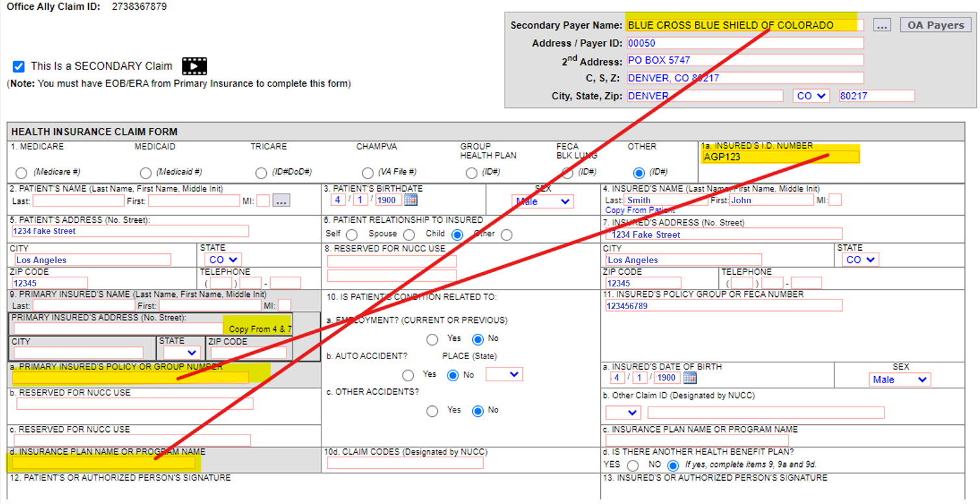Open the insured's address state dropdown
The image size is (980, 504).
point(859,259)
